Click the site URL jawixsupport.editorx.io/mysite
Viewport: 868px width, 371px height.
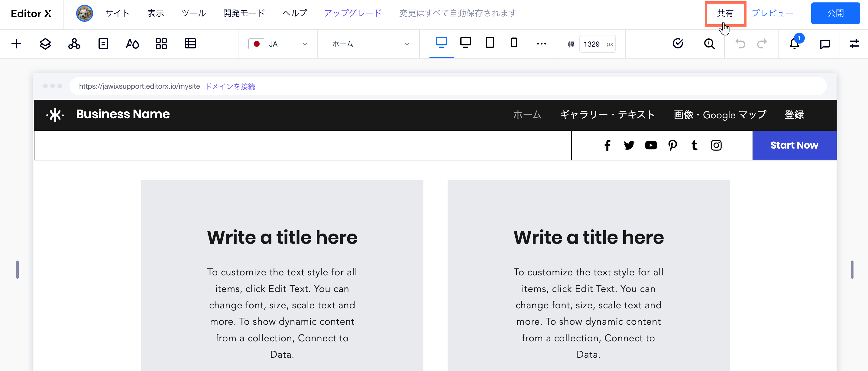tap(139, 87)
